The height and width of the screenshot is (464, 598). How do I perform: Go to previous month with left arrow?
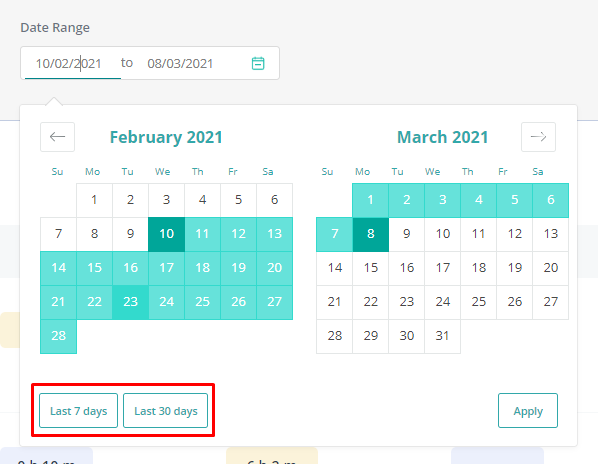point(58,137)
